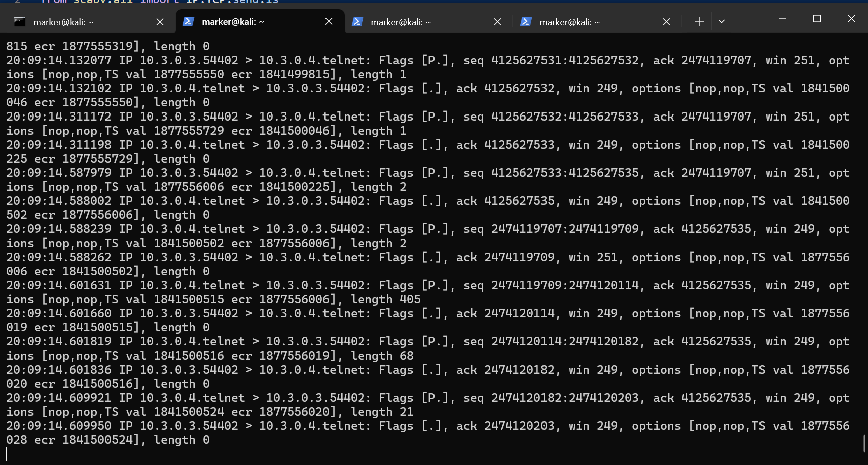Click the PowerShell icon on the third tab
The image size is (868, 465).
coord(357,22)
